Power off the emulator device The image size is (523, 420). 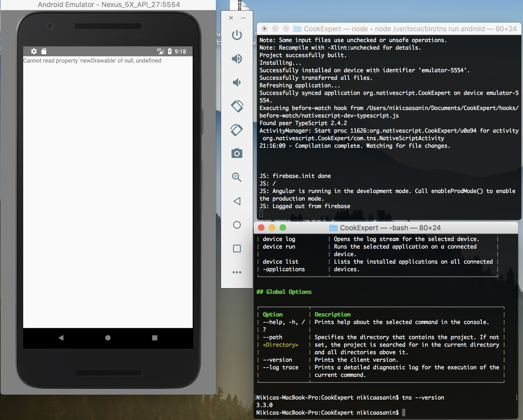tap(237, 35)
